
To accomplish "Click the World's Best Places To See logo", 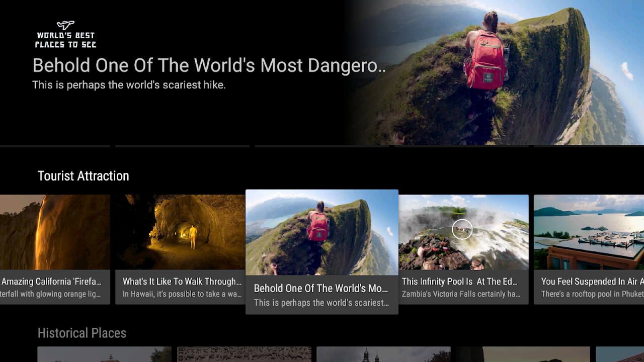I will [65, 35].
